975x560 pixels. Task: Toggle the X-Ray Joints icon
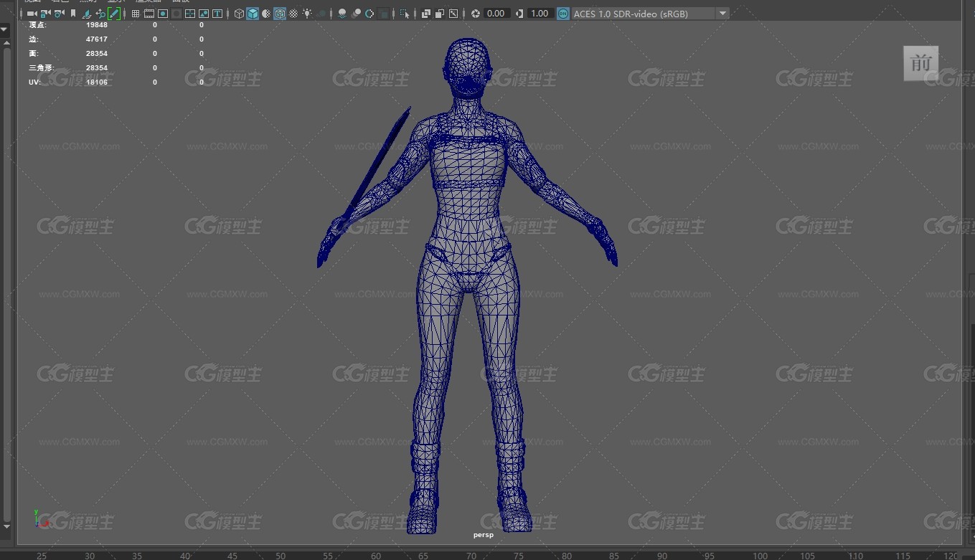click(x=453, y=14)
